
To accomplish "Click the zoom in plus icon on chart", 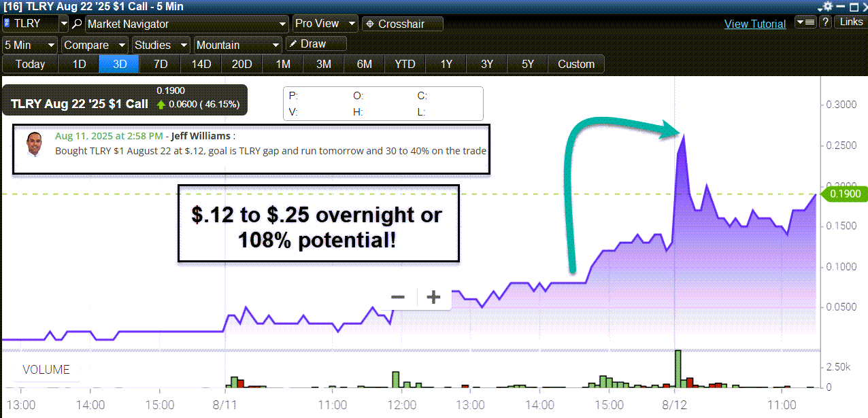I will coord(433,297).
